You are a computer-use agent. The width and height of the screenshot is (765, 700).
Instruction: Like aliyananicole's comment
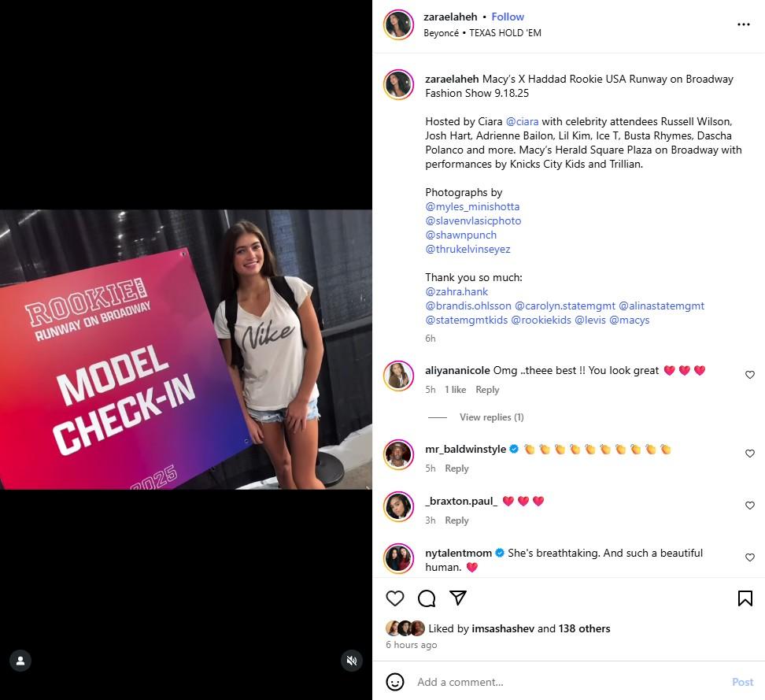coord(750,374)
